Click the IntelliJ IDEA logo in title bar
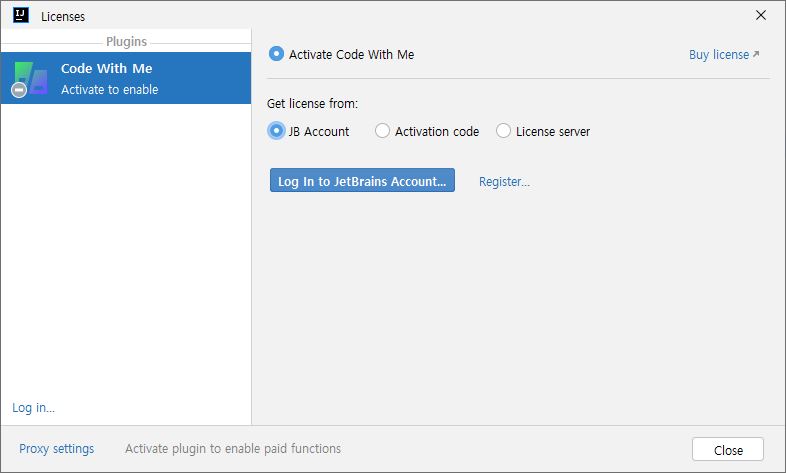Viewport: 786px width, 473px height. click(21, 15)
